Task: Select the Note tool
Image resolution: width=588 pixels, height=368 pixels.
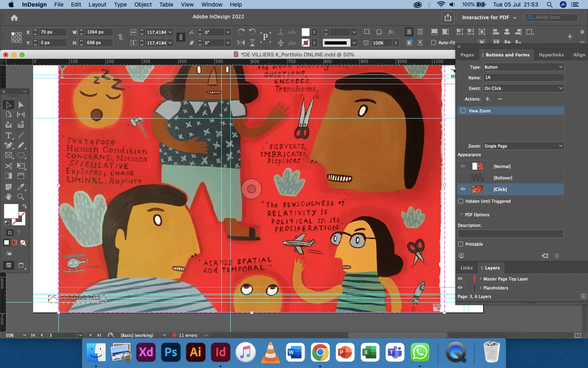Action: (9, 187)
